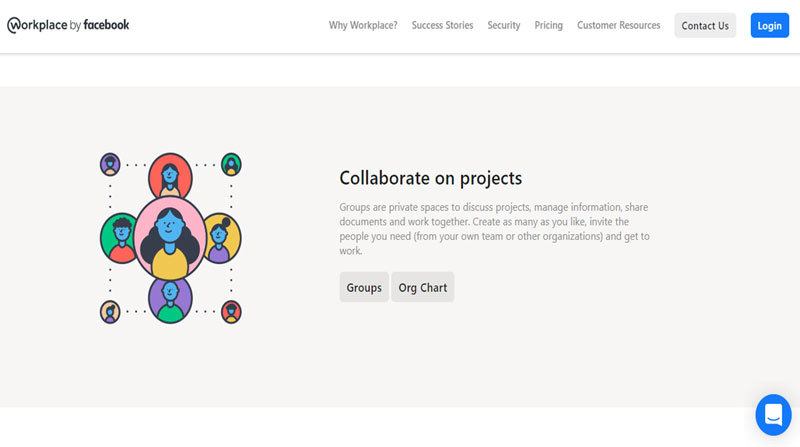Click the large center pink avatar
The width and height of the screenshot is (800, 447).
tap(170, 237)
